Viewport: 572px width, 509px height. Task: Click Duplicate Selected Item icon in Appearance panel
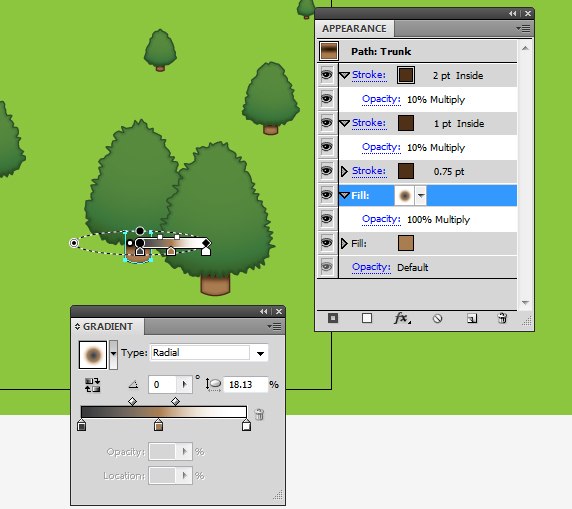pyautogui.click(x=472, y=319)
